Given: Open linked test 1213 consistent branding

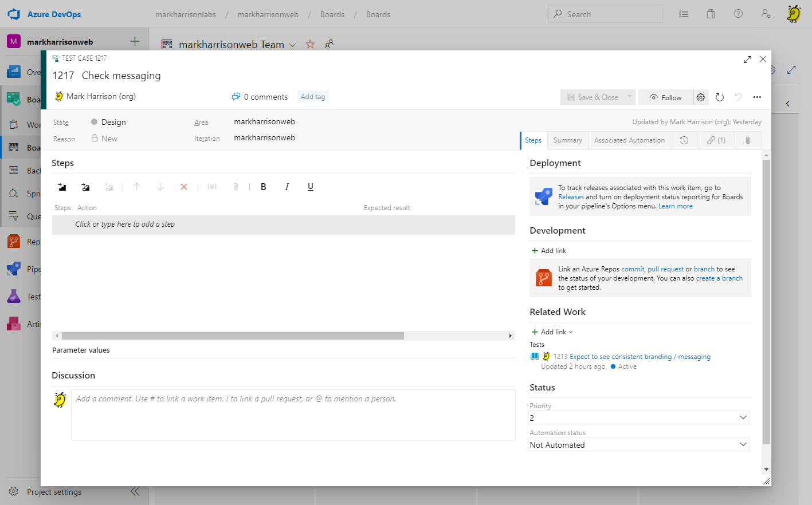Looking at the screenshot, I should point(640,357).
